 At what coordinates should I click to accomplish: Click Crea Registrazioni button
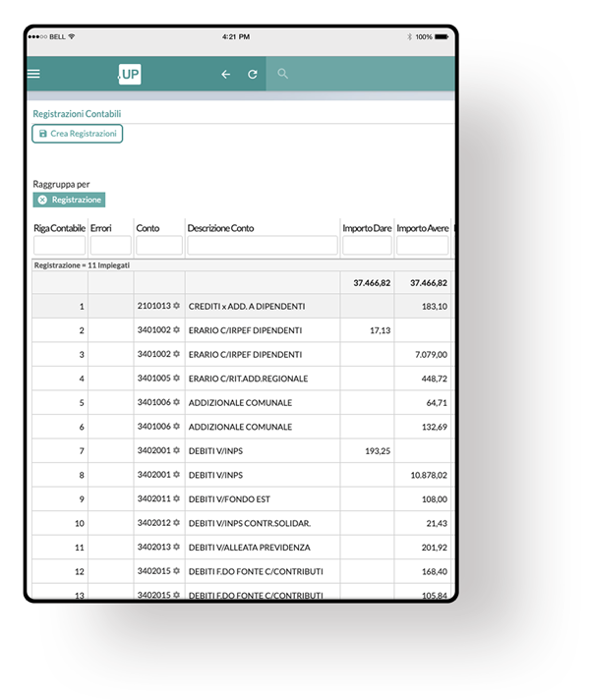pos(78,134)
